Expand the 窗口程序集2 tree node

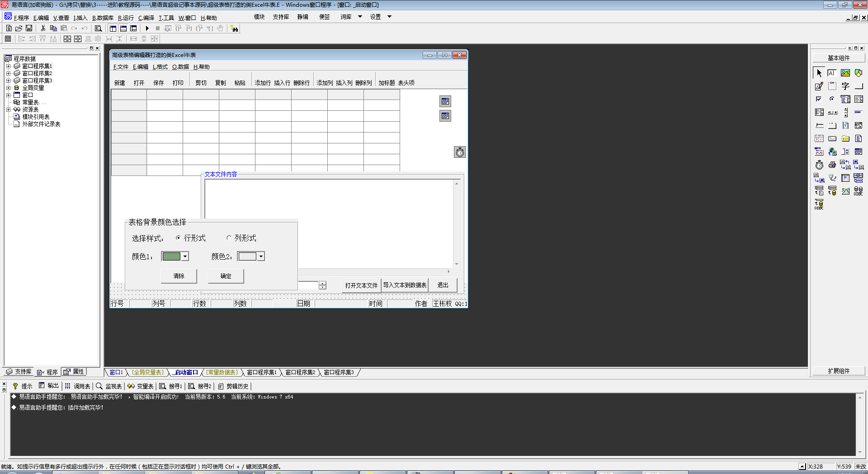click(x=8, y=73)
